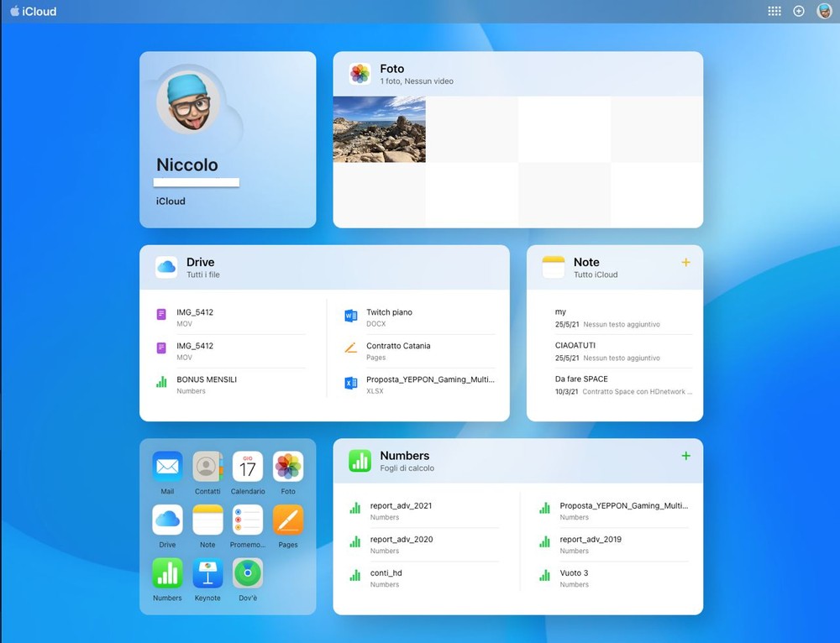This screenshot has width=840, height=643.
Task: Open the Drive widget header
Action: (202, 267)
